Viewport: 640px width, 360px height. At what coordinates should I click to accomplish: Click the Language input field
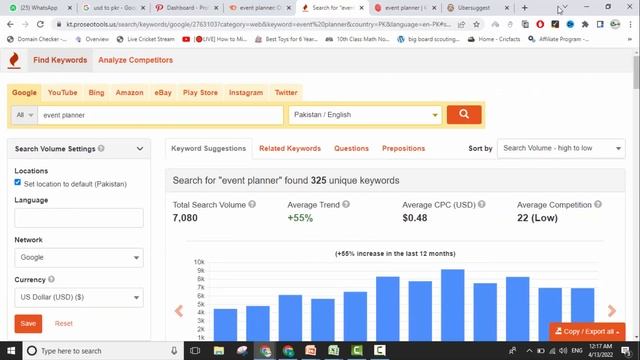[79, 218]
